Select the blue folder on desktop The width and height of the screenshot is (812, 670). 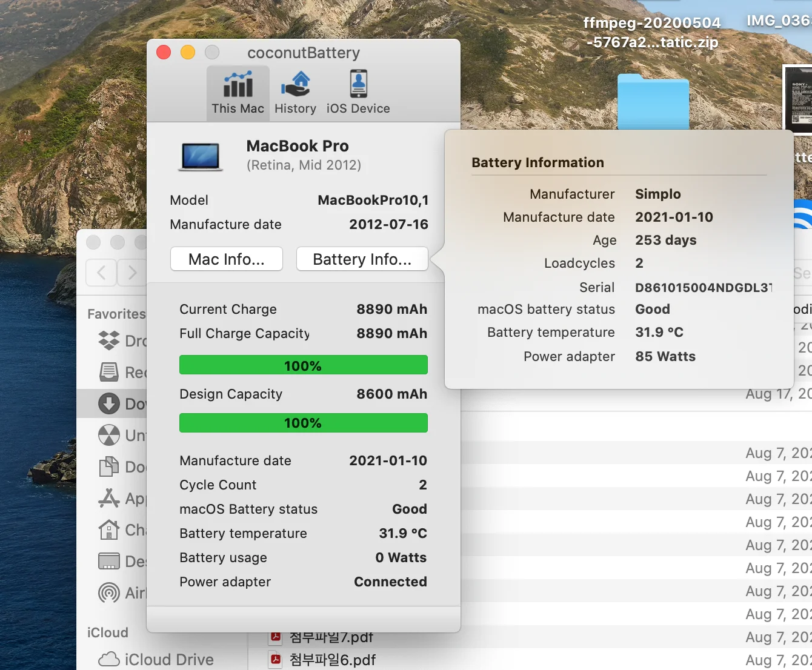click(x=653, y=102)
